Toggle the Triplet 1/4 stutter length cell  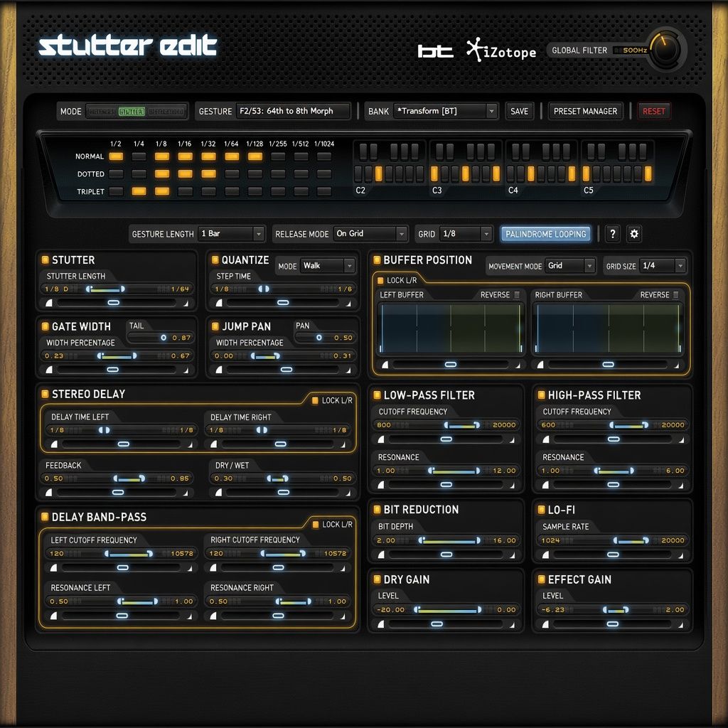point(139,191)
